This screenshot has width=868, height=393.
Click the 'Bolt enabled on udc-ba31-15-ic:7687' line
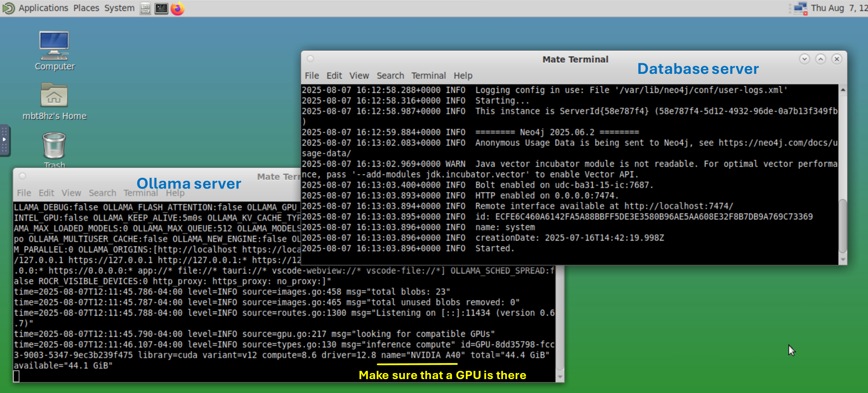477,185
